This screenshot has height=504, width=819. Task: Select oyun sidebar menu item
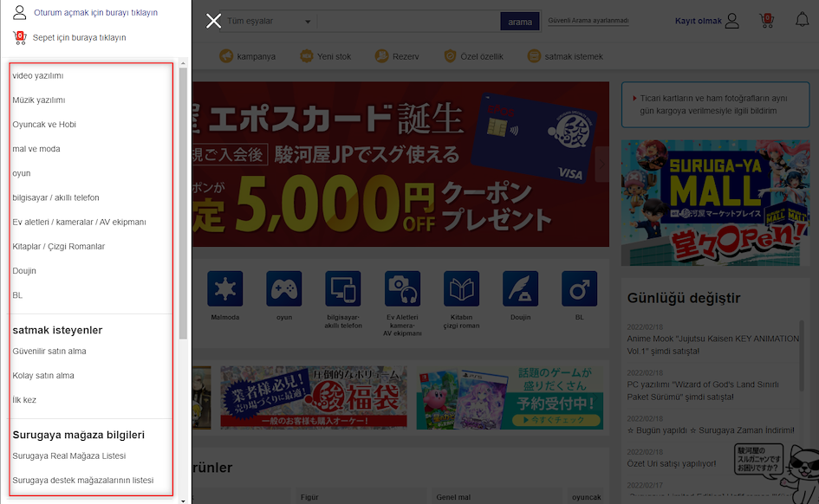(22, 173)
